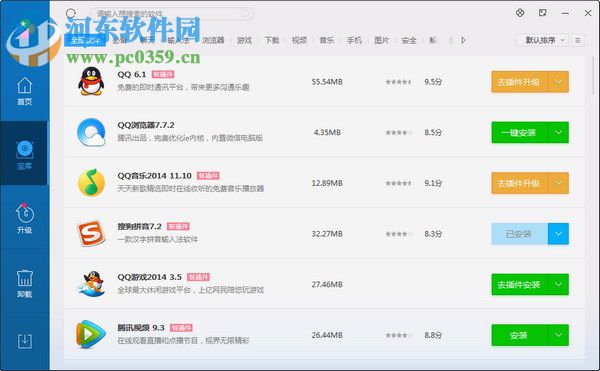Open the 腾讯视频 9.3 title link
This screenshot has width=600, height=371.
coord(141,328)
